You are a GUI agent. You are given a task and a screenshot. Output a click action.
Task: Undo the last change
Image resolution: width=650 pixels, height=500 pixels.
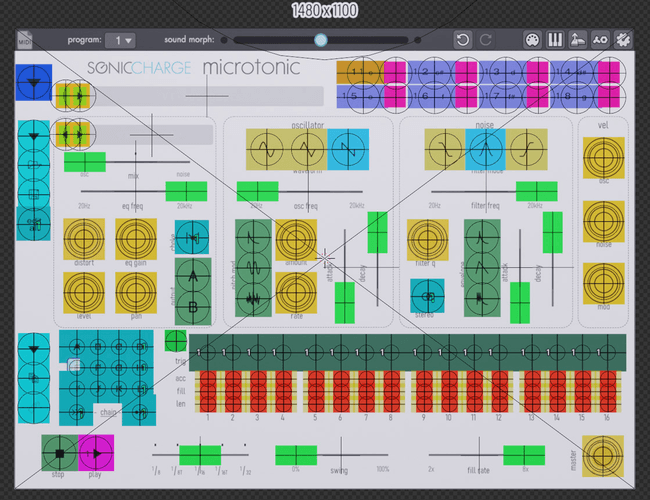click(x=463, y=40)
